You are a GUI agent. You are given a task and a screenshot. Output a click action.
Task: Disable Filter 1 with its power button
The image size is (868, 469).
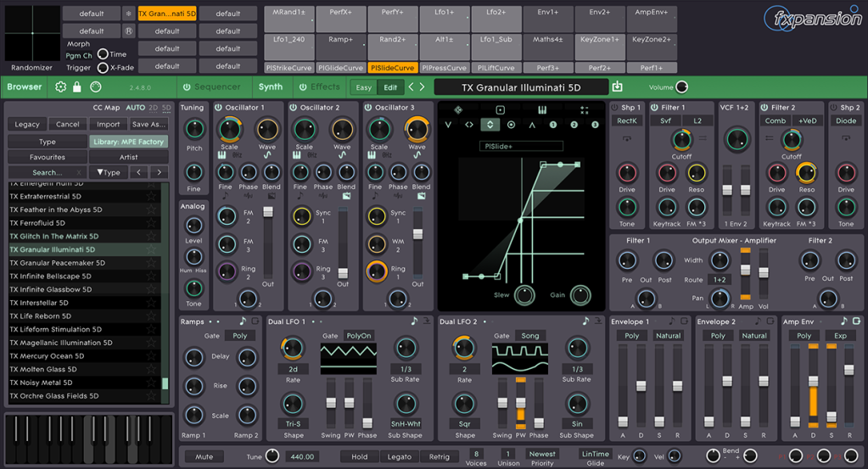tap(654, 108)
